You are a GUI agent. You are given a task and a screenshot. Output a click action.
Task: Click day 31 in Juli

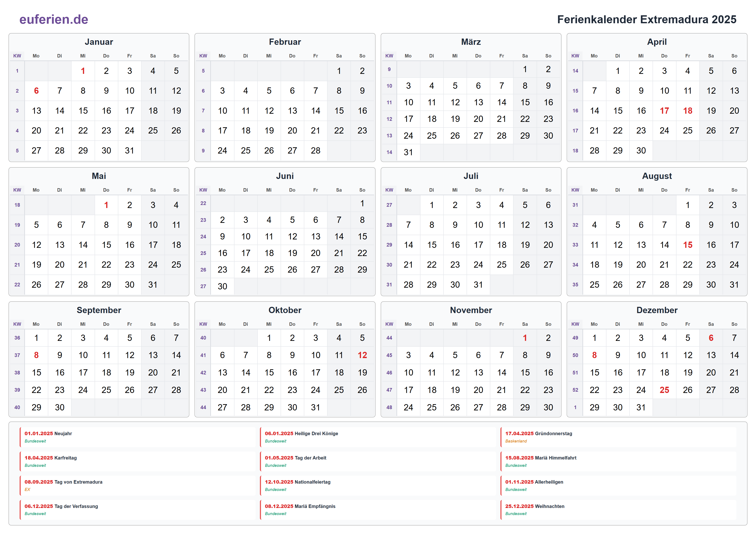pos(478,285)
